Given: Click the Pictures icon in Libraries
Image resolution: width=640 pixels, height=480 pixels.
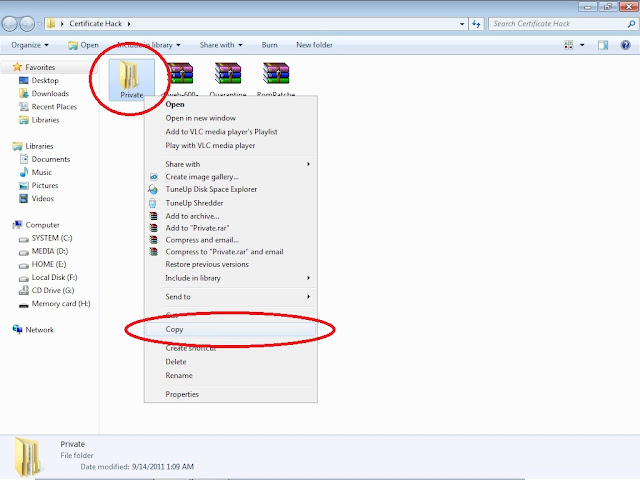Looking at the screenshot, I should 24,186.
